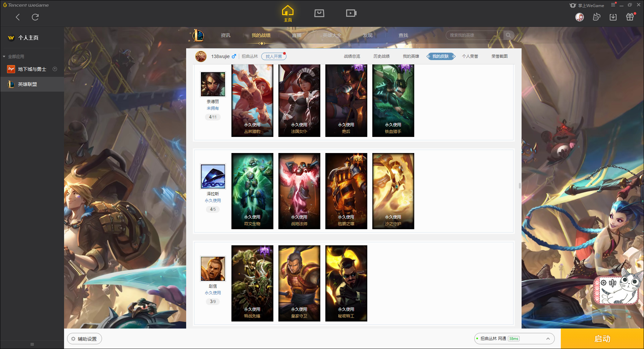Click the 泽拉斯 champion portrait

213,177
